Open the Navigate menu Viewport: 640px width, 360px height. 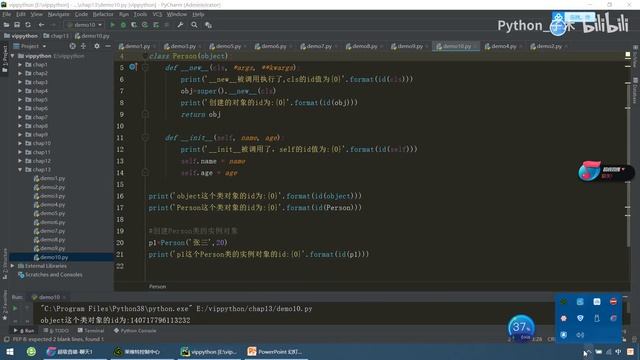(x=58, y=14)
